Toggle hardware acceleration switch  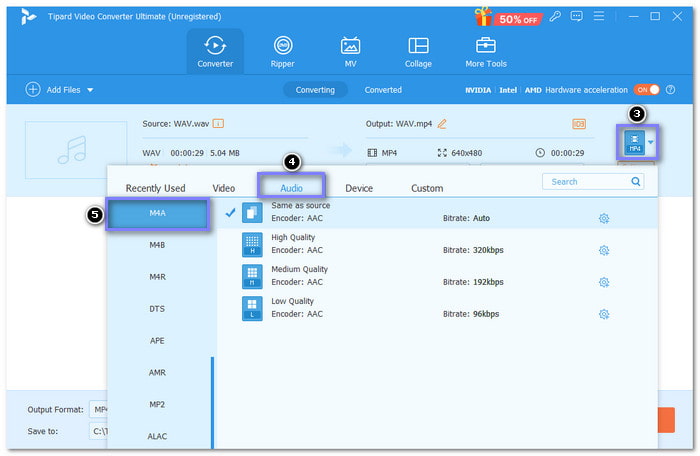647,90
